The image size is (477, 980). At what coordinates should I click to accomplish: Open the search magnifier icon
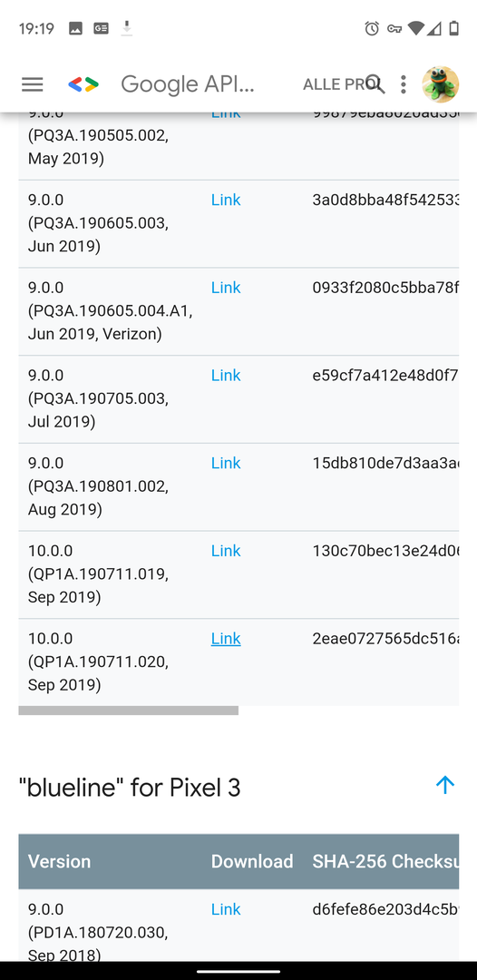(x=375, y=83)
